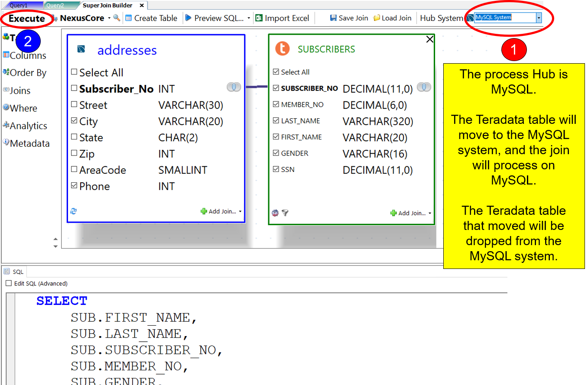
Task: Click the Create Table button
Action: 151,18
